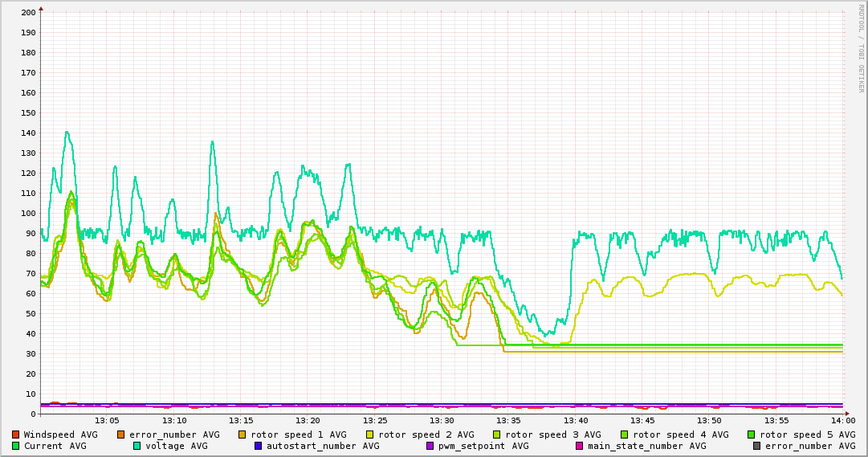Click the 13:50 time axis label
868x457 pixels.
pos(709,422)
